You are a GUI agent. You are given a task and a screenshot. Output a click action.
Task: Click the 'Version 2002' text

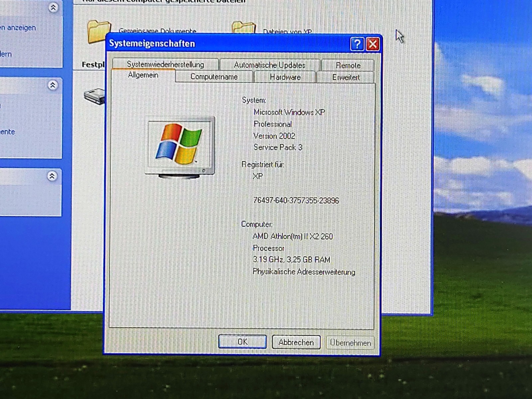click(x=274, y=136)
